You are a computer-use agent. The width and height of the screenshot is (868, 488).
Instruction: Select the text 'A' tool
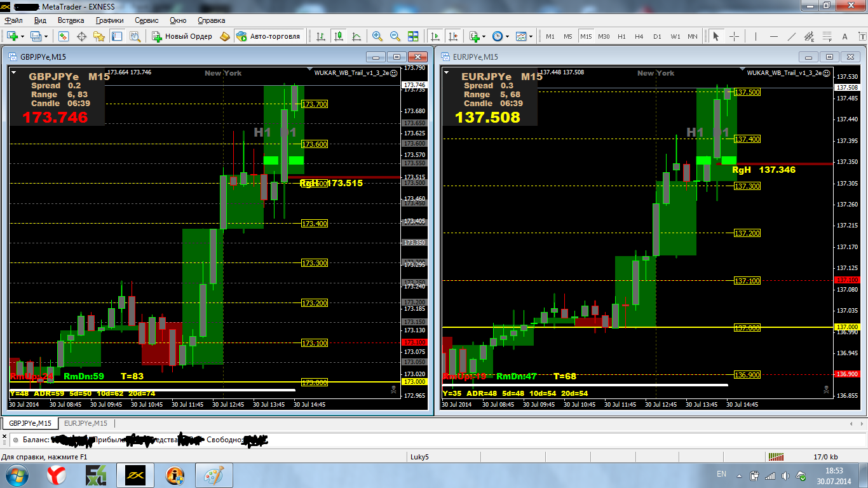[x=844, y=36]
